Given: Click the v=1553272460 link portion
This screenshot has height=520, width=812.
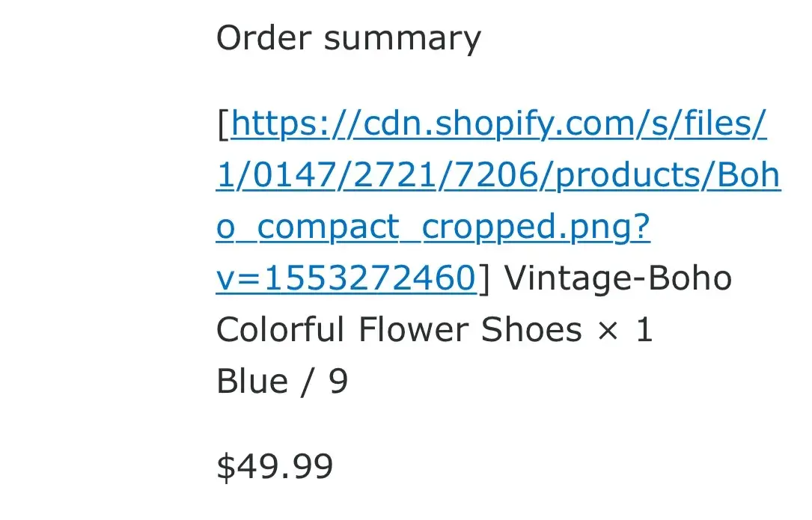Looking at the screenshot, I should (x=345, y=279).
